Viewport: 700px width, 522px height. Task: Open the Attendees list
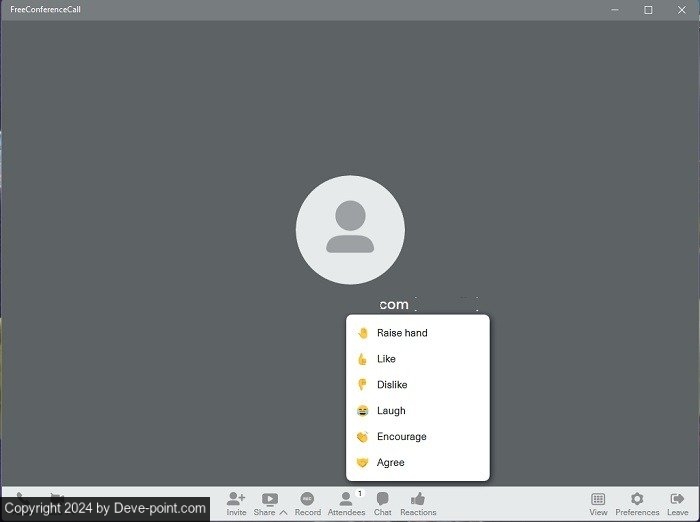[x=346, y=502]
